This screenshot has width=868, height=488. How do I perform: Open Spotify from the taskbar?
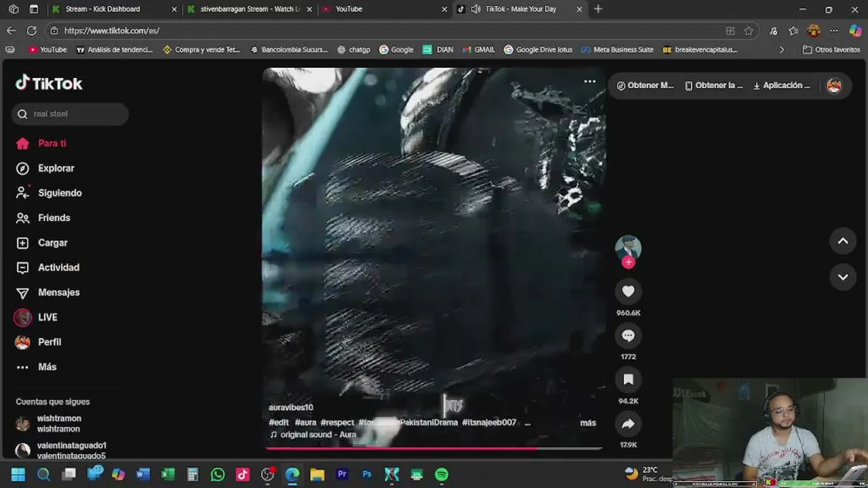click(x=441, y=474)
